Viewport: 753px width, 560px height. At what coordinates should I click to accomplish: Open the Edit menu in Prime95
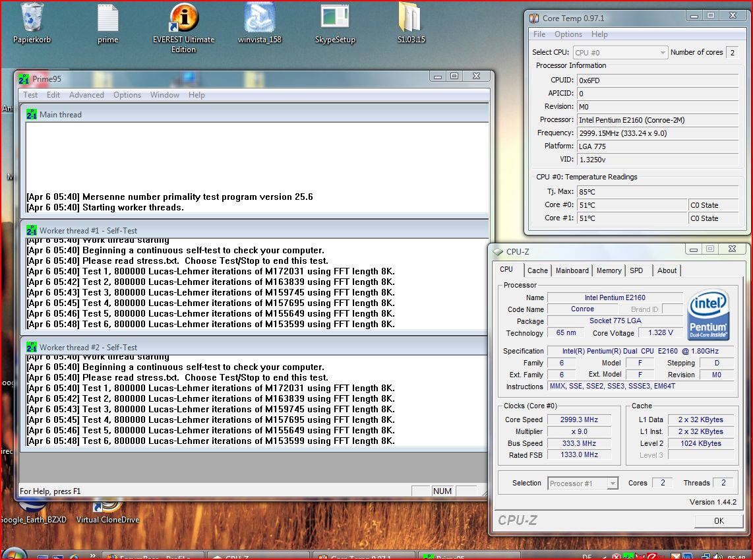pos(53,95)
